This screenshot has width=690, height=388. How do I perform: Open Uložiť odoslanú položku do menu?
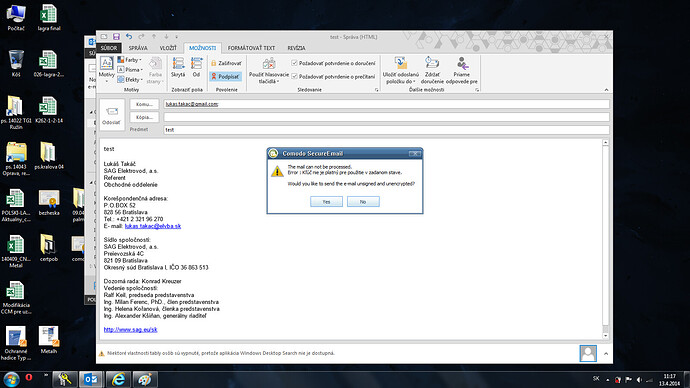[x=401, y=70]
